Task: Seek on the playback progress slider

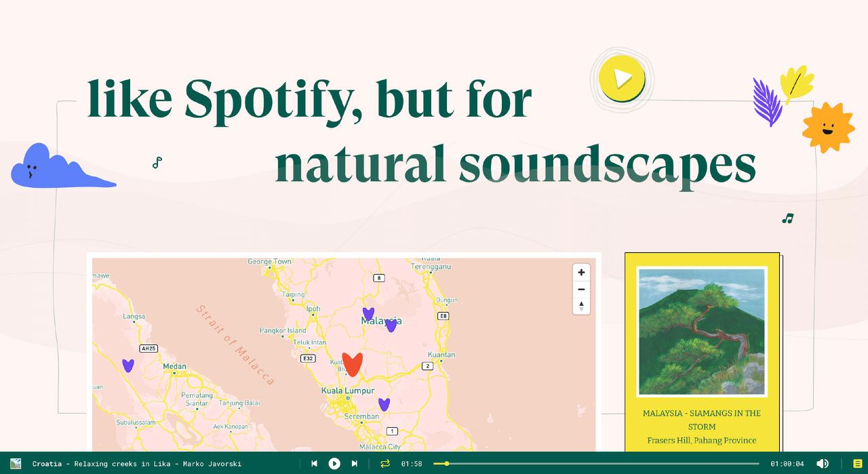Action: pos(596,464)
